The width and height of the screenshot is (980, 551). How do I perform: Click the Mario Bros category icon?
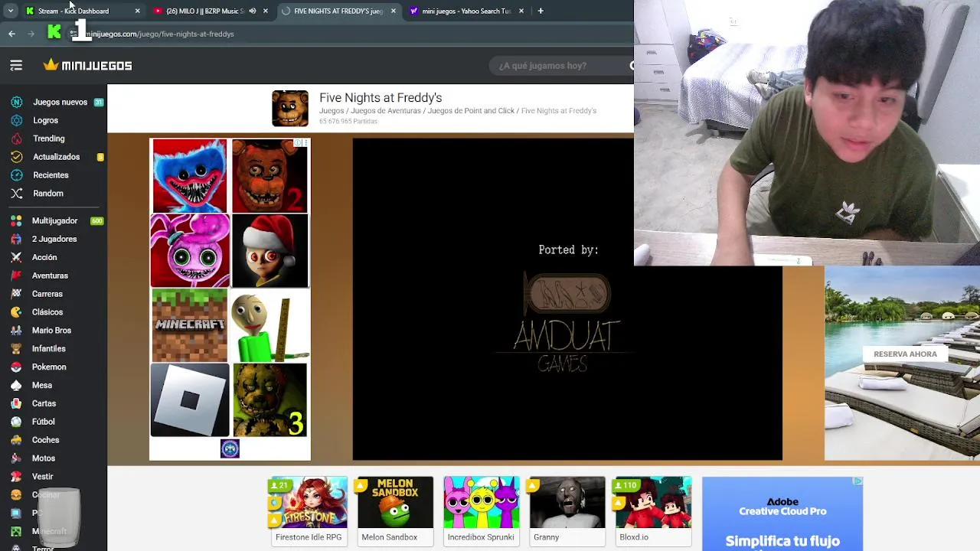(16, 331)
